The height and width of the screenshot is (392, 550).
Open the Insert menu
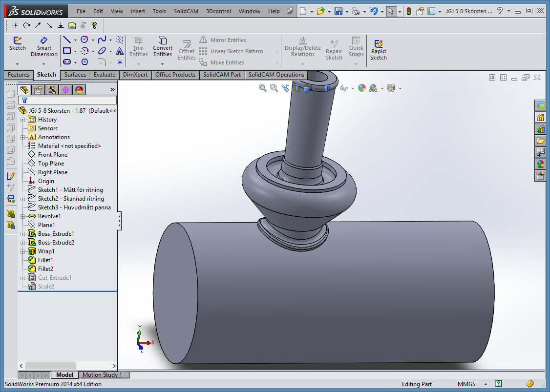click(138, 11)
